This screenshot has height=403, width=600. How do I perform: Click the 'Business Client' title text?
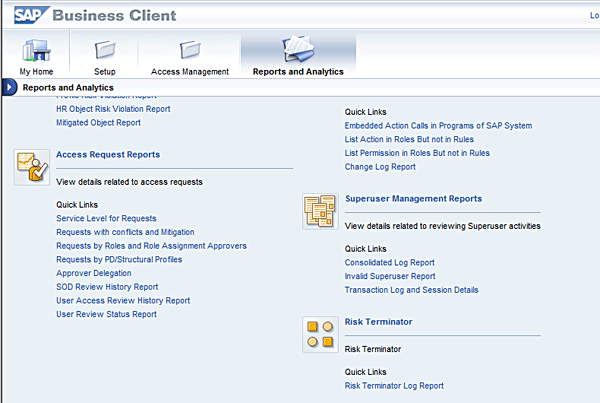pos(114,15)
